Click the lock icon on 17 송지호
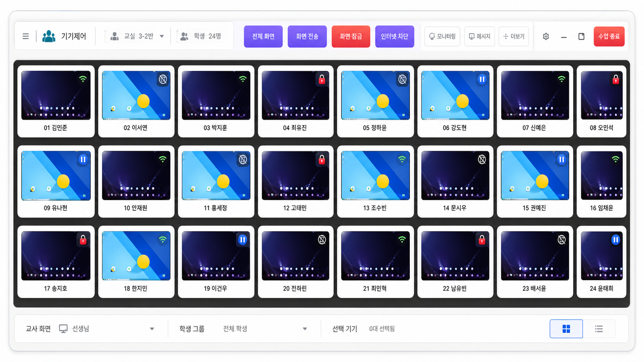Image resolution: width=644 pixels, height=362 pixels. click(x=83, y=240)
